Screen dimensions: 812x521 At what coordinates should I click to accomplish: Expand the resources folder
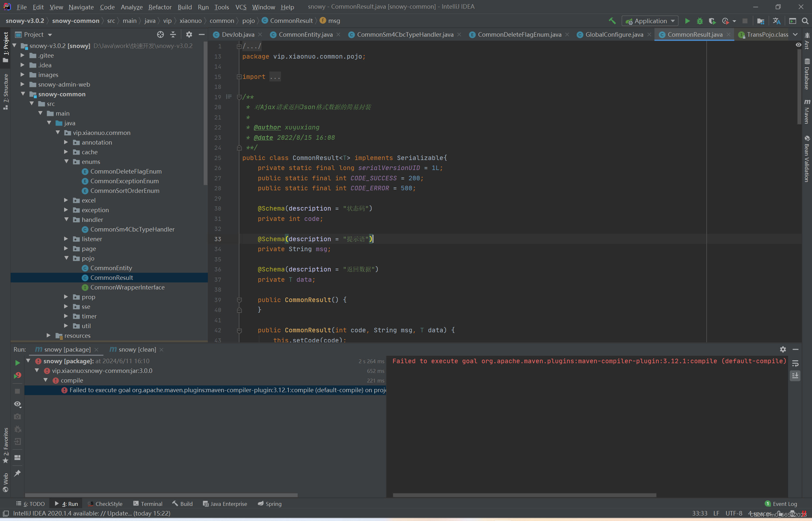pos(49,335)
